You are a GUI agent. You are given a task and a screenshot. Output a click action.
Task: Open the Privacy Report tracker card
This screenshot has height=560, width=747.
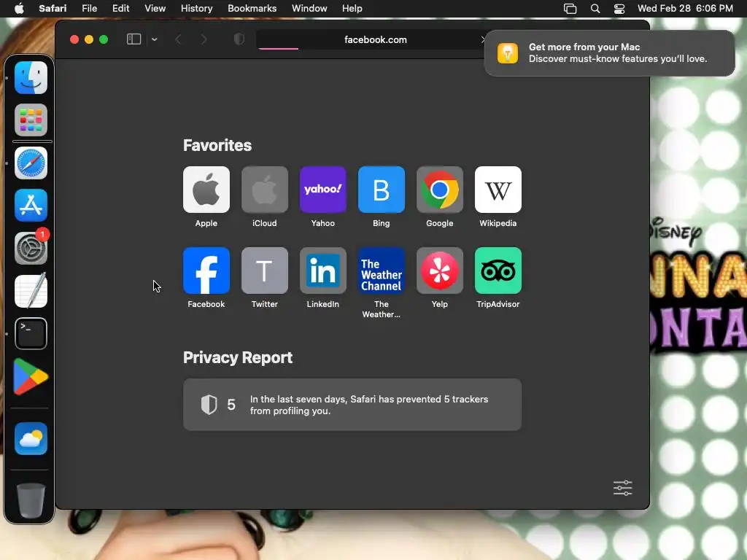click(352, 405)
